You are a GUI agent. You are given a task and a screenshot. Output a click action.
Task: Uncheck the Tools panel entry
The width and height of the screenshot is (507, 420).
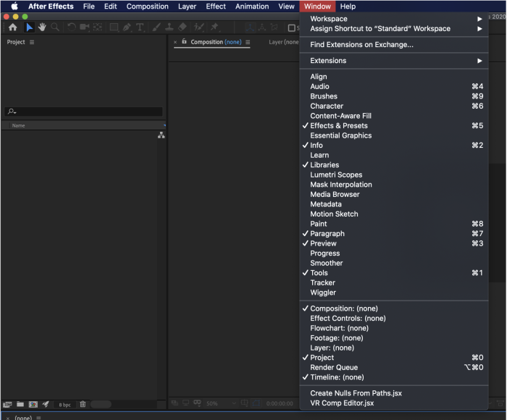click(394, 273)
